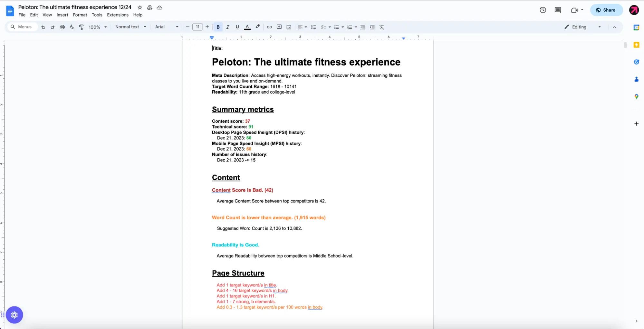Open text alignment options
The height and width of the screenshot is (329, 644).
(302, 27)
